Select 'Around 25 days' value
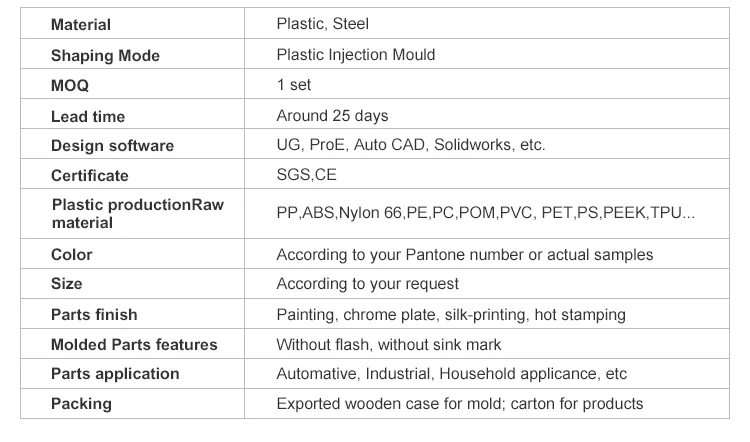The width and height of the screenshot is (750, 442). coord(332,117)
